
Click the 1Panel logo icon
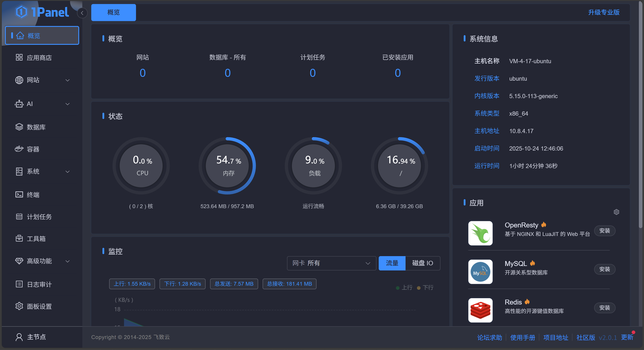[x=21, y=12]
